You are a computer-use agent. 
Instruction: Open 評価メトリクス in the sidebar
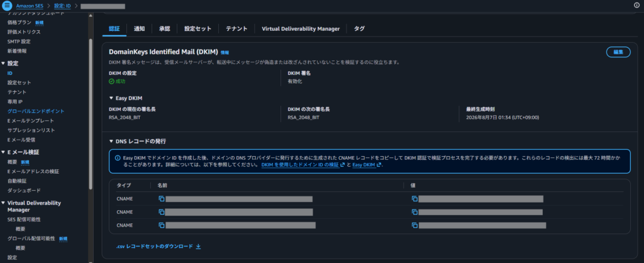click(24, 32)
